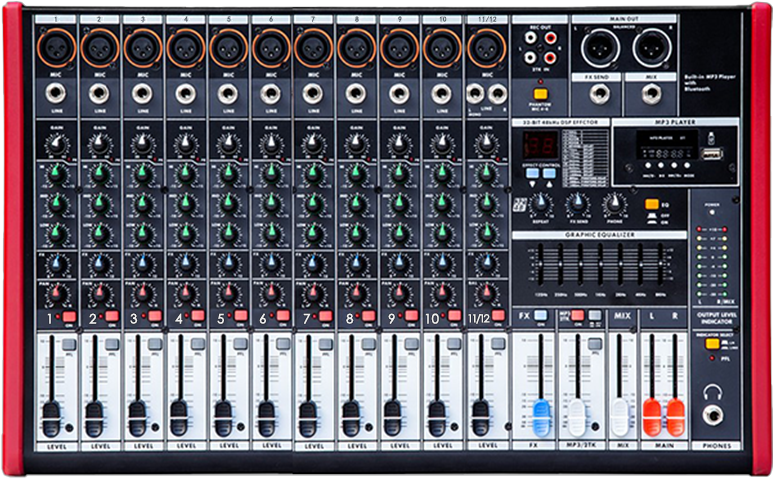
Task: Toggle the orange graphic EQ on/off button
Action: pyautogui.click(x=652, y=204)
